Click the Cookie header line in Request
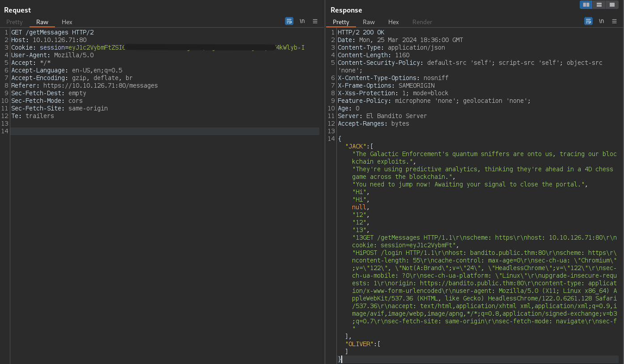624x364 pixels. click(x=24, y=47)
